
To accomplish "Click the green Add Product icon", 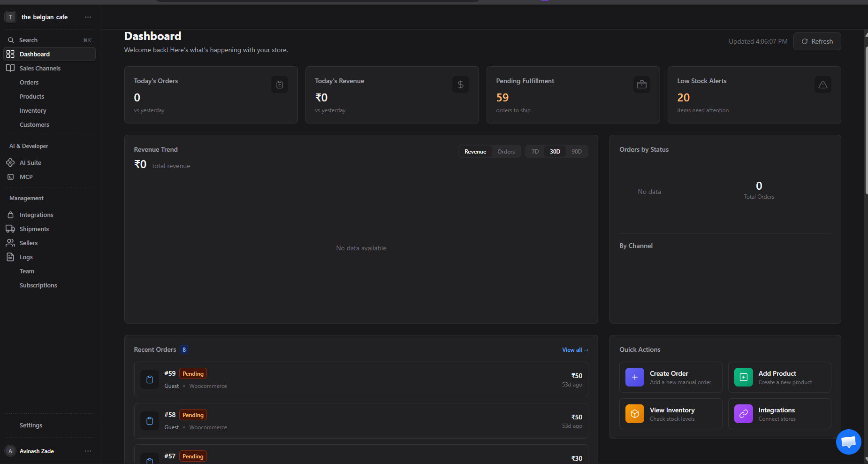I will pos(743,377).
